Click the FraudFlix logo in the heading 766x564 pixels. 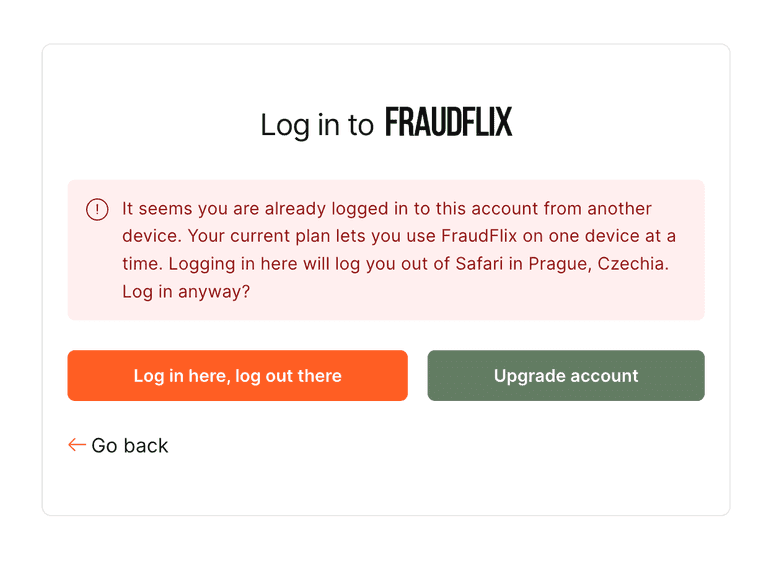[448, 123]
